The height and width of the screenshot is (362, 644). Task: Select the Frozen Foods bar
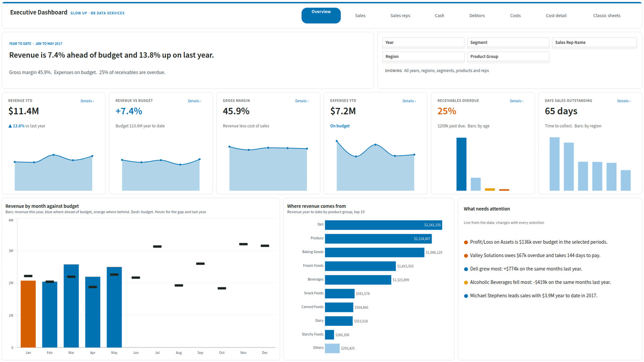click(x=360, y=266)
